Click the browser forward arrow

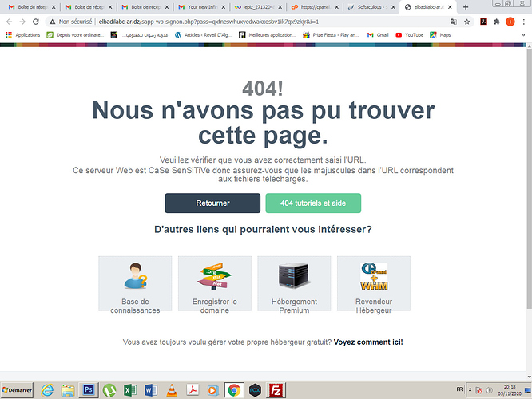[22, 22]
